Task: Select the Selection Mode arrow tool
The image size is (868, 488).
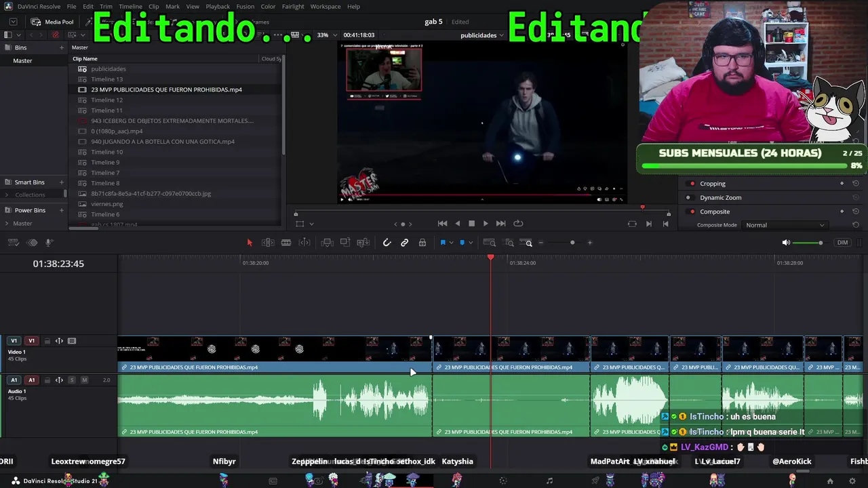Action: (250, 243)
